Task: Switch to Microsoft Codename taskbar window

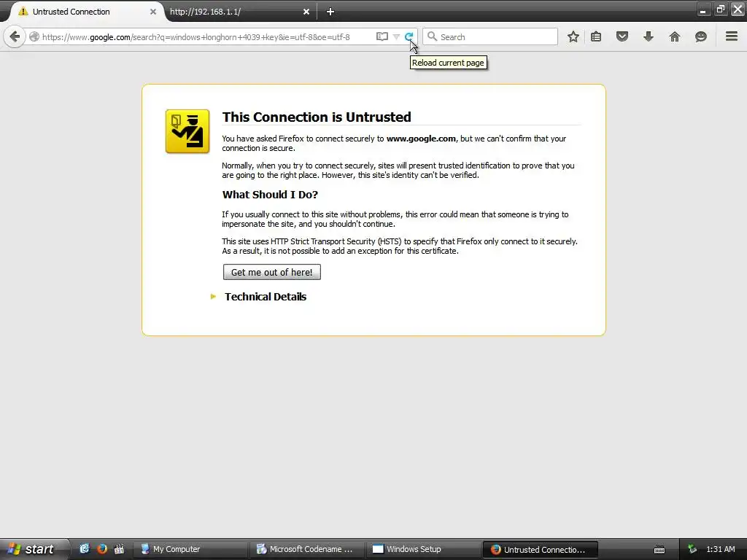Action: click(306, 549)
